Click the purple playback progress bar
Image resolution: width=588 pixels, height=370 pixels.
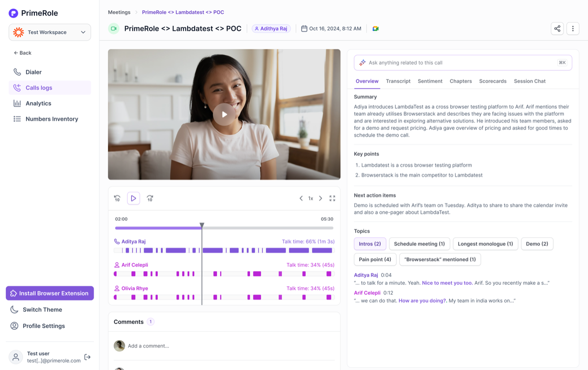158,228
